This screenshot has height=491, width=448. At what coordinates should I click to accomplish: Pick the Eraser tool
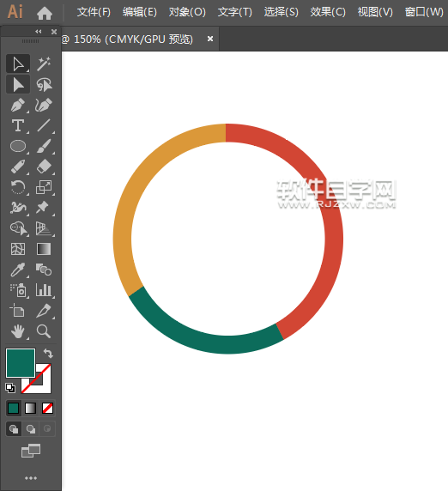click(x=44, y=167)
